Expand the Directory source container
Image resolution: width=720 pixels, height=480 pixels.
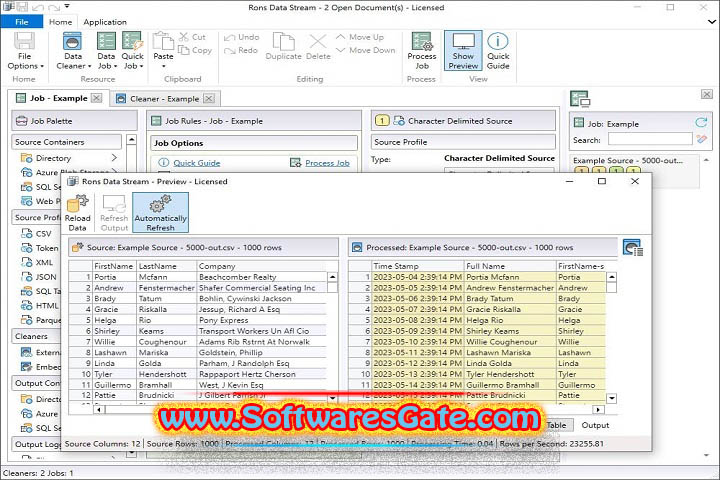[114, 158]
